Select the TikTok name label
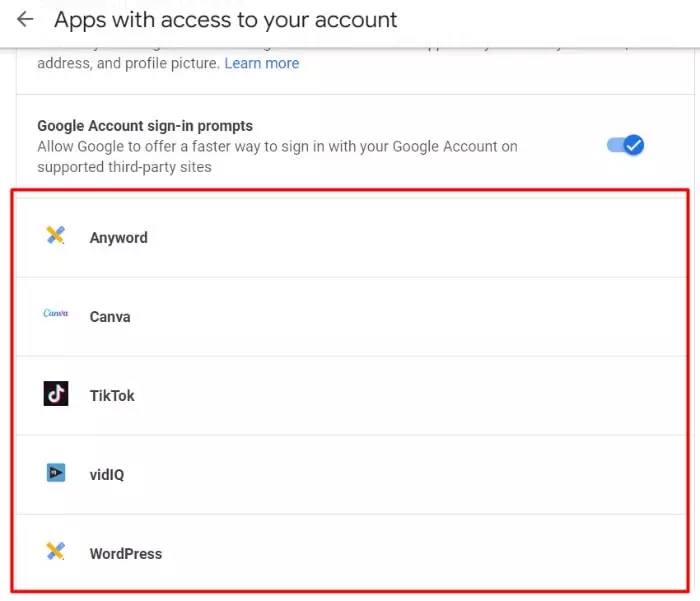The height and width of the screenshot is (601, 700). [x=112, y=396]
